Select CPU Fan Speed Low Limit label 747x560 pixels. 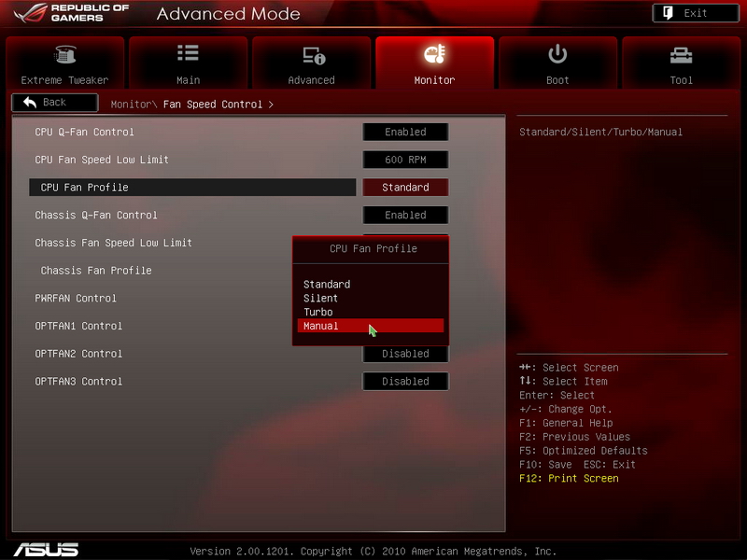[x=102, y=160]
